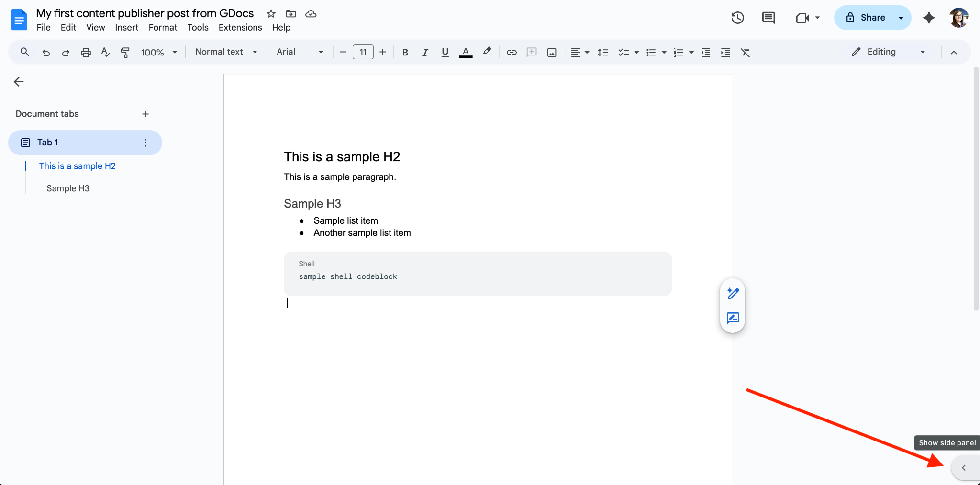980x485 pixels.
Task: Open the comments history icon
Action: 768,18
